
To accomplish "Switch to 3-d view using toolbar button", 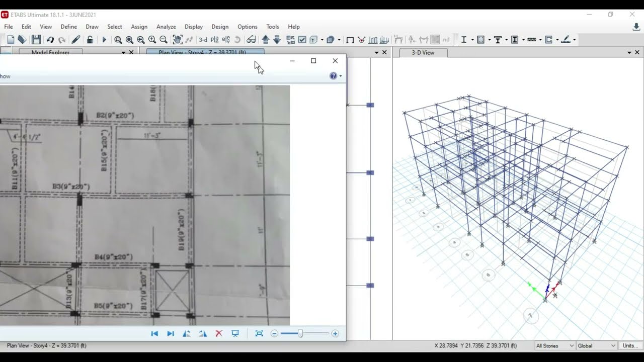I will click(x=203, y=40).
